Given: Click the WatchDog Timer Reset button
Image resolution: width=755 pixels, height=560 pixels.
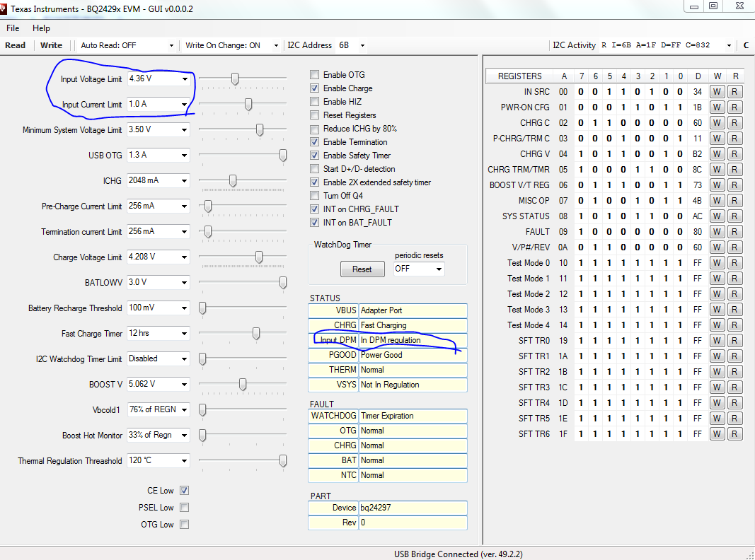Looking at the screenshot, I should tap(362, 269).
